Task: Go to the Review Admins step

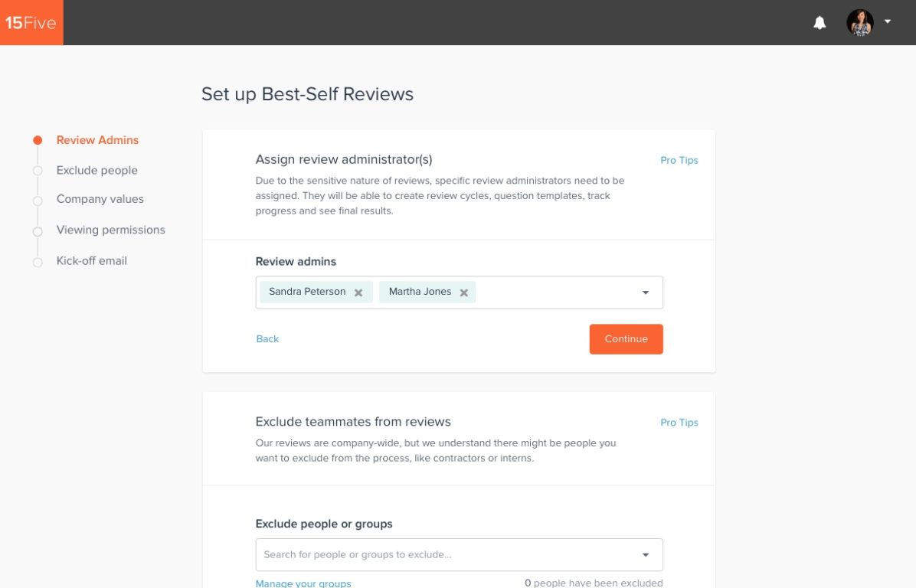Action: tap(97, 140)
